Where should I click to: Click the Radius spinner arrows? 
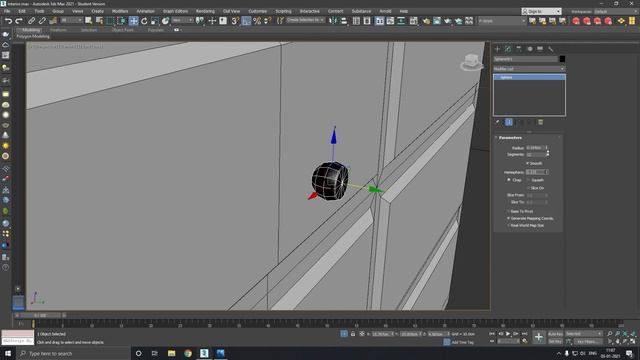click(547, 148)
